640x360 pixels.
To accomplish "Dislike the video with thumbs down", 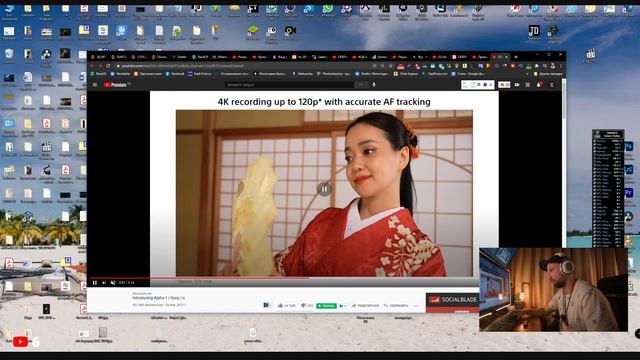I will point(307,305).
